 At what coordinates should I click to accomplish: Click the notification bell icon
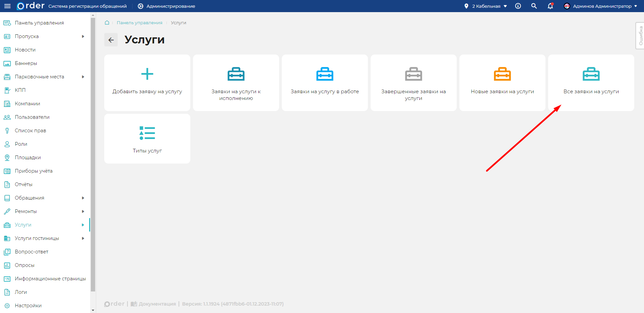[x=550, y=6]
